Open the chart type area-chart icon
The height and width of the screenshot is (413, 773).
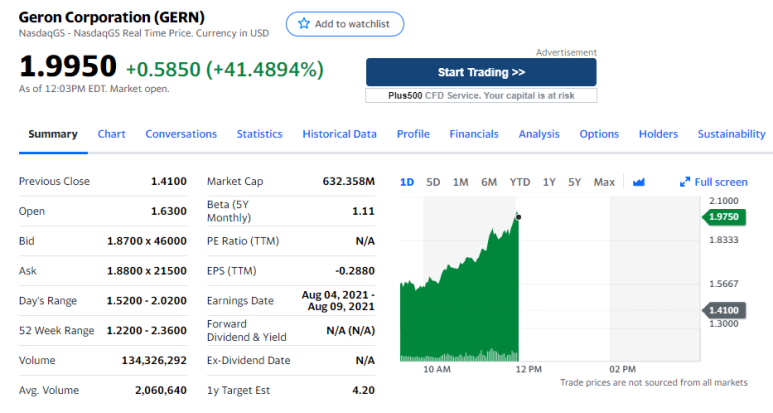click(638, 182)
